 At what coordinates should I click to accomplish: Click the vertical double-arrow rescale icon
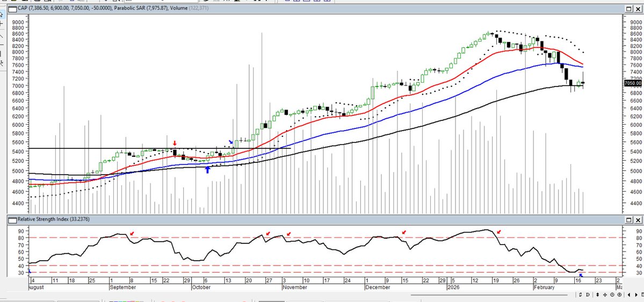tap(598, 294)
